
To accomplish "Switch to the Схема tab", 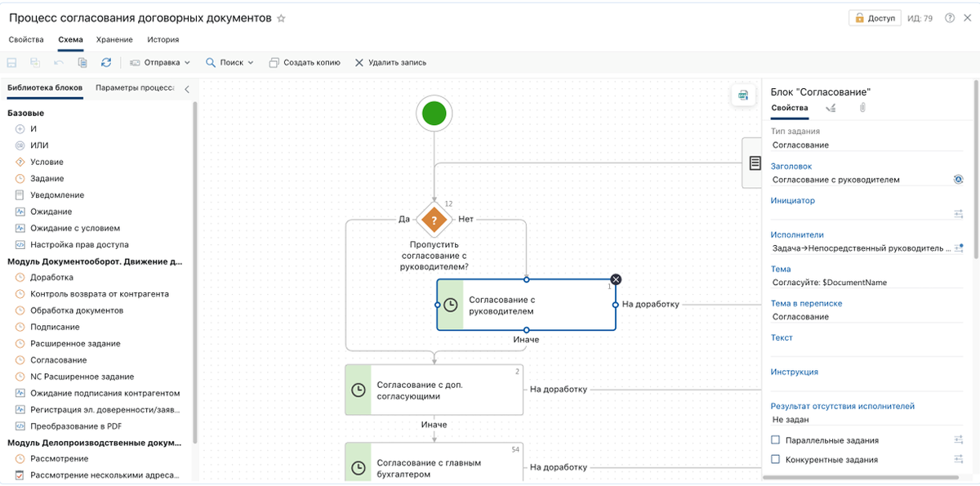I will tap(70, 39).
